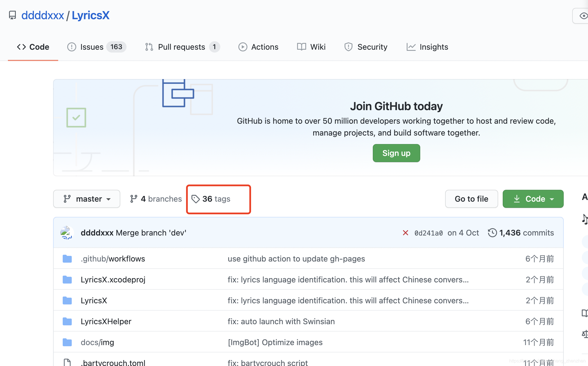Viewport: 588px width, 366px height.
Task: Open the docs/img folder
Action: [97, 342]
